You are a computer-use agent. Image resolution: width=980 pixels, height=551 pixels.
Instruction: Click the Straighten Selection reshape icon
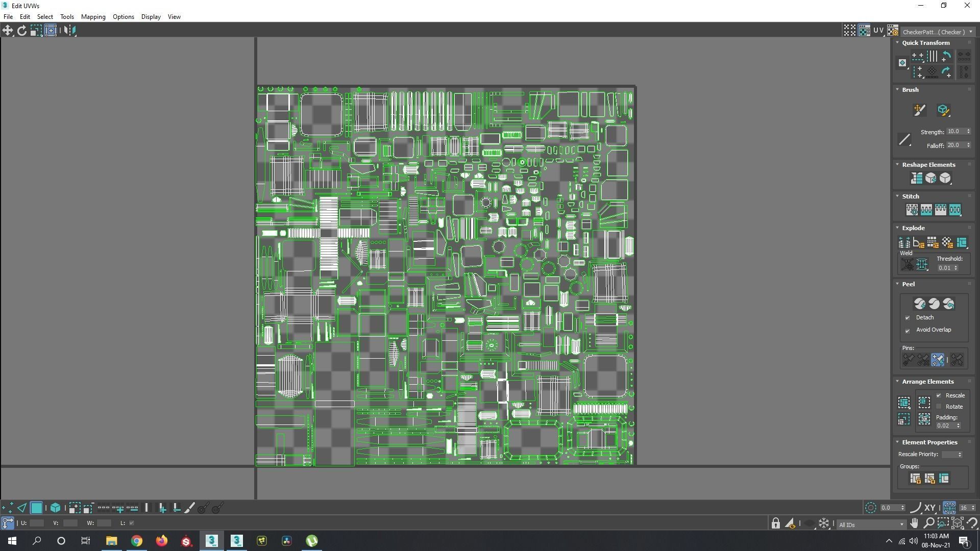click(916, 178)
